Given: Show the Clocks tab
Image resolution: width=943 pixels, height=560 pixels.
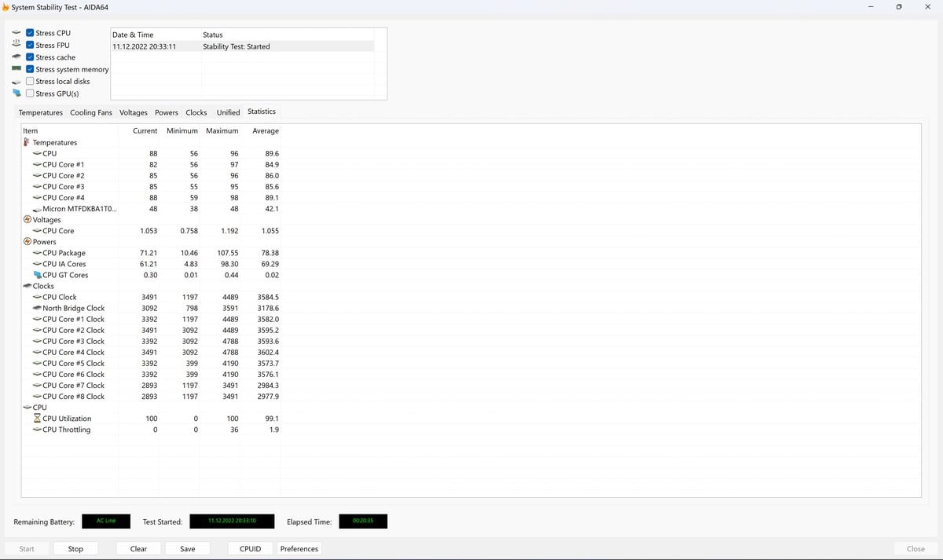Looking at the screenshot, I should (x=196, y=112).
